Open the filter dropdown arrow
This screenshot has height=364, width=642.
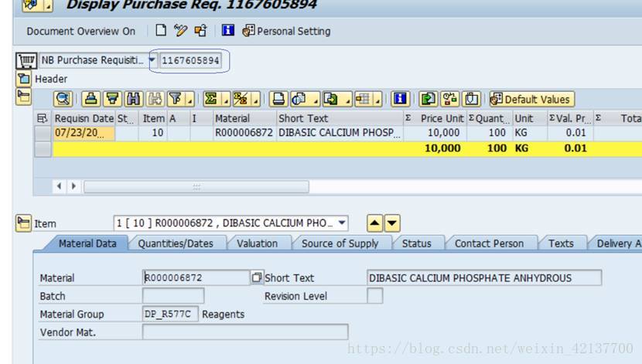click(x=190, y=100)
